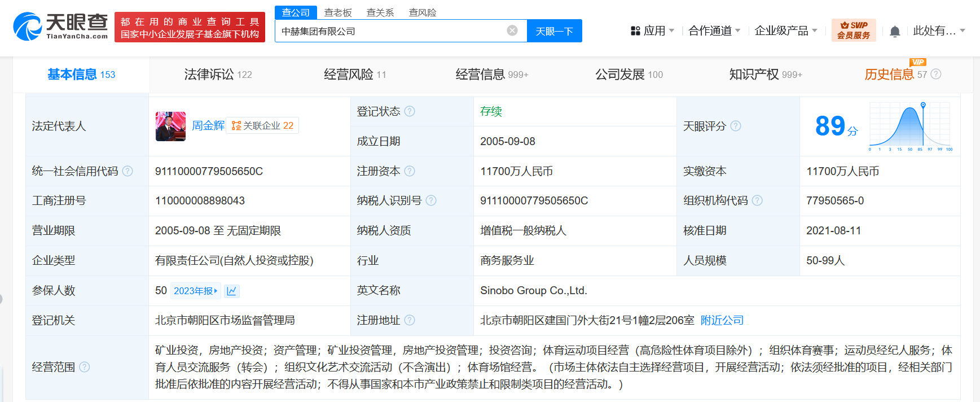Screen dimensions: 980x402
Task: Click the establishment date 2005-09-08
Action: (508, 141)
